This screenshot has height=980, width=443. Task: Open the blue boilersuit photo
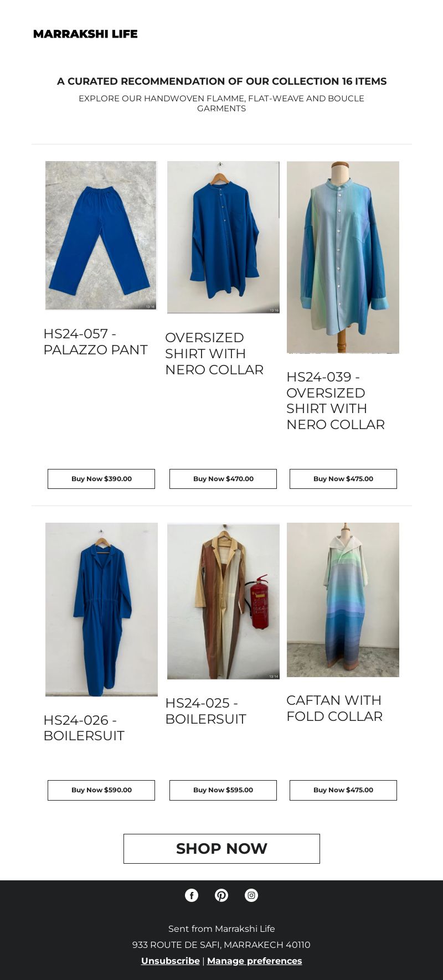pos(101,610)
